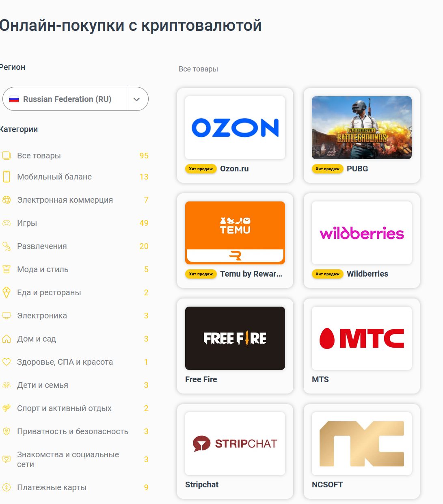Open the Ozon.ru product card
443x504 pixels.
coord(235,136)
